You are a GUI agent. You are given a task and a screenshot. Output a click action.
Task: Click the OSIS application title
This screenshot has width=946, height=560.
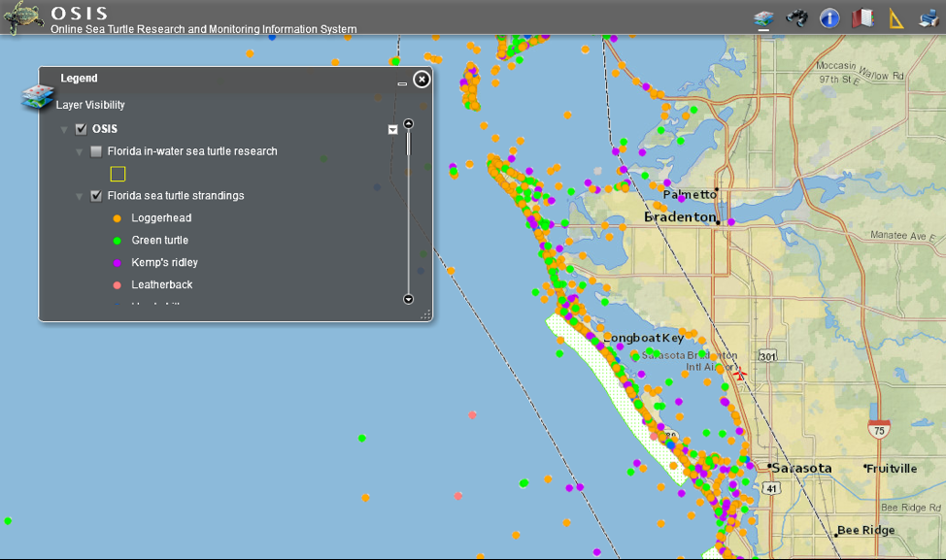(80, 14)
